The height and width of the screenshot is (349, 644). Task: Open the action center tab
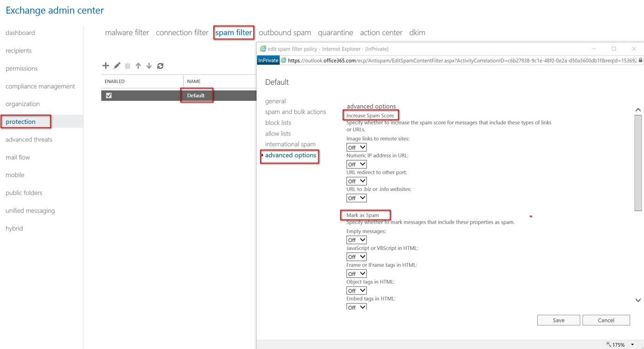pos(381,33)
